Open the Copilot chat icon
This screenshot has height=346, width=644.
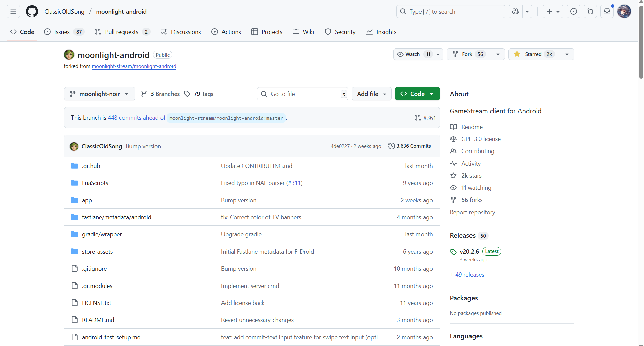(515, 12)
